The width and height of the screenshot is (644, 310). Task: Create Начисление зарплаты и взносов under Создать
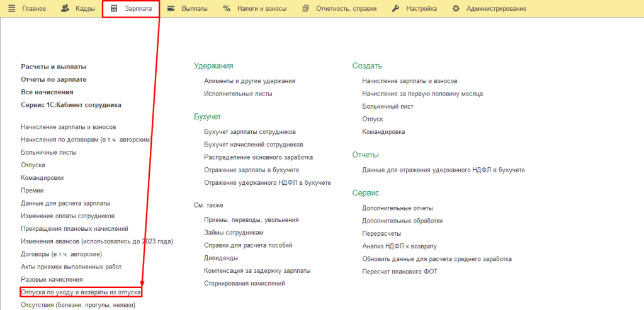(x=410, y=81)
